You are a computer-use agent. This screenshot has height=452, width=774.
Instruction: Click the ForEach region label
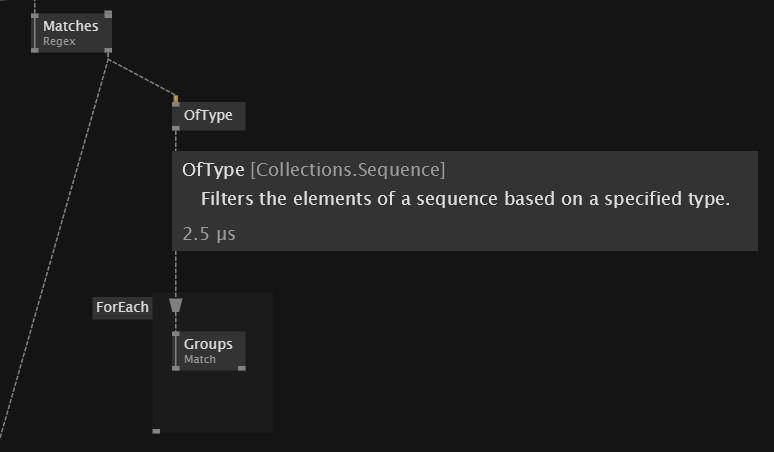[122, 307]
